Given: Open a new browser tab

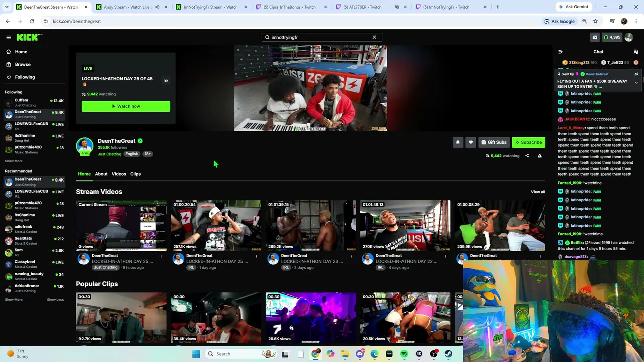Looking at the screenshot, I should [497, 7].
